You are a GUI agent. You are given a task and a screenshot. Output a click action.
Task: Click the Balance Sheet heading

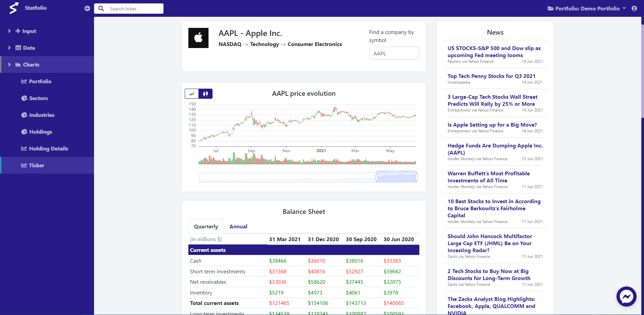(304, 212)
